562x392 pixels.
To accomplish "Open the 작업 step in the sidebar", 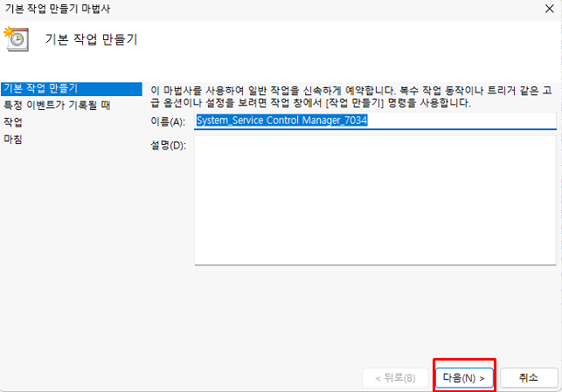I will [13, 122].
